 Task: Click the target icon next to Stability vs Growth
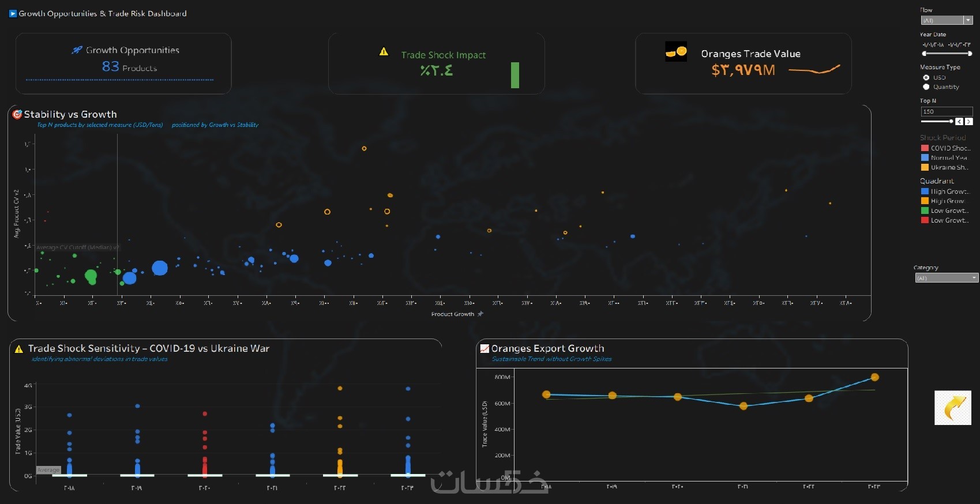(17, 114)
